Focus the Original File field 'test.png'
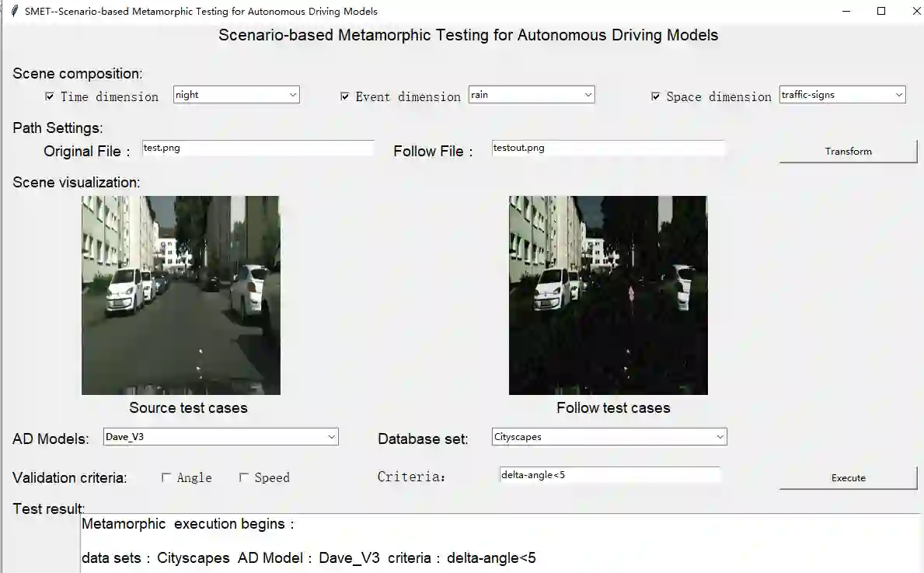Screen dimensions: 924x573 pos(258,148)
